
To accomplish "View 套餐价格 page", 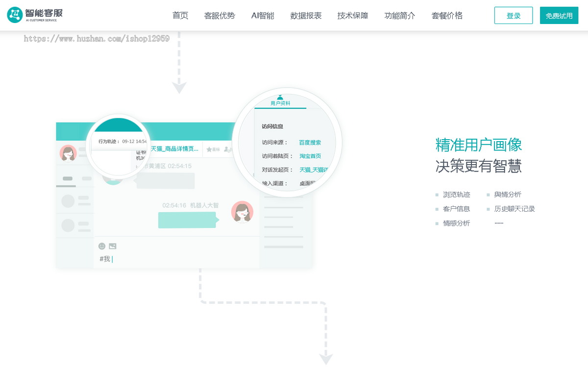I will (447, 16).
